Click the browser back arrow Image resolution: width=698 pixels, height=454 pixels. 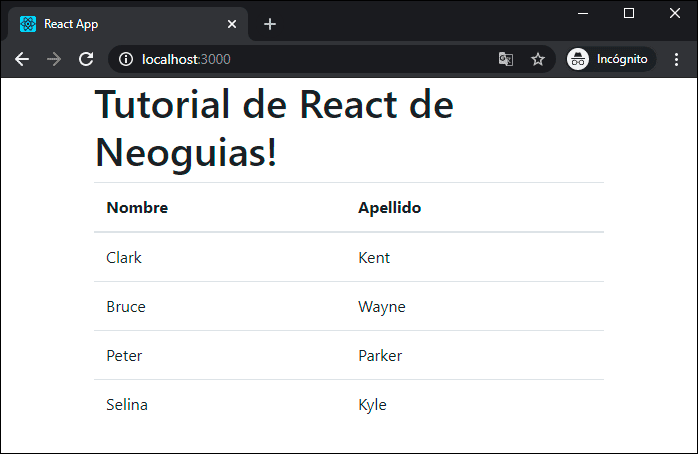coord(22,59)
